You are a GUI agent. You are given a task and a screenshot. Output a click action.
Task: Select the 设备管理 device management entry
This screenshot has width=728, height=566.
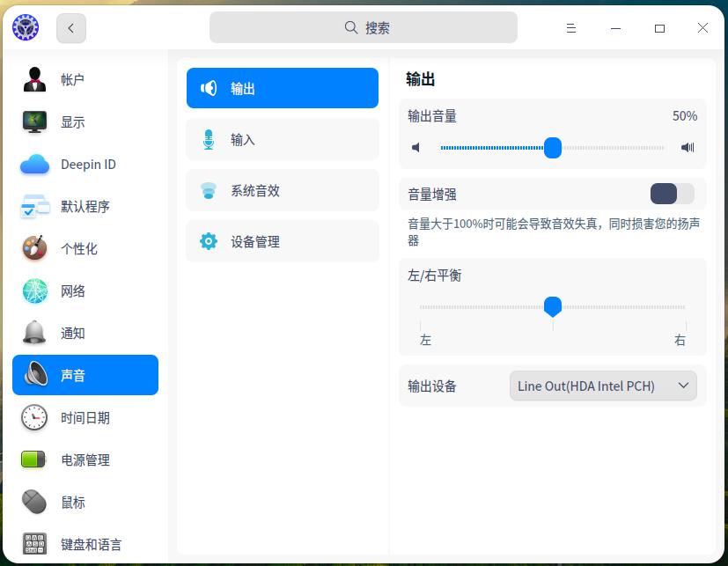pyautogui.click(x=282, y=241)
